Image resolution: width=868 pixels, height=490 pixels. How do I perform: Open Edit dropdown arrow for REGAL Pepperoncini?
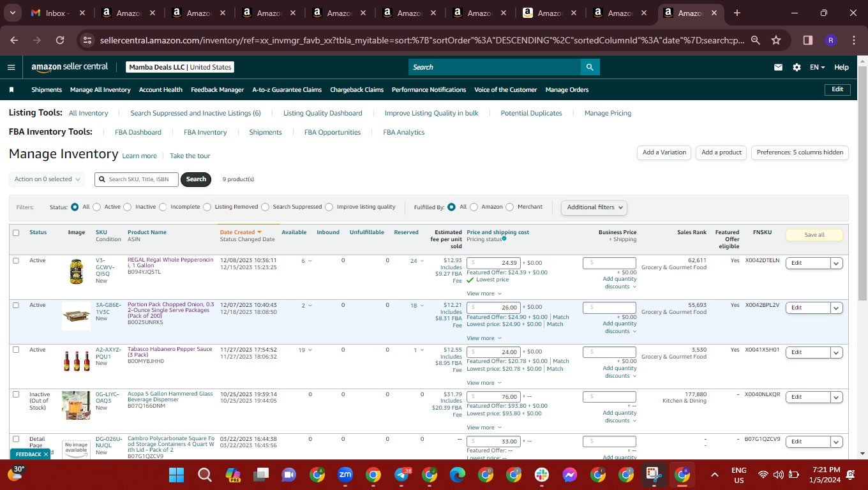pos(836,263)
